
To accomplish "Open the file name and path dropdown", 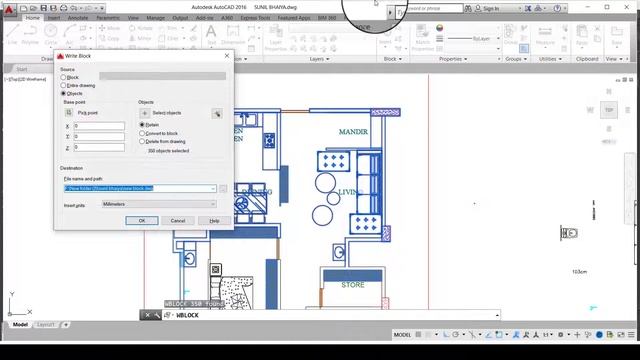I will [x=213, y=189].
